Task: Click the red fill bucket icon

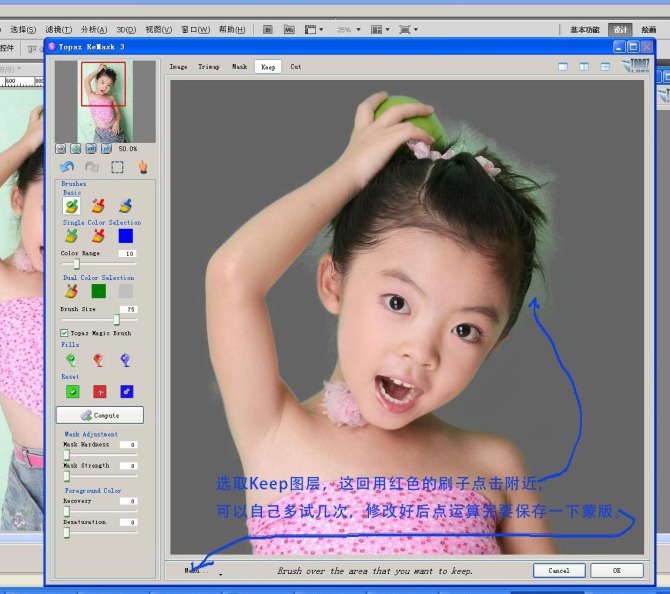Action: 98,360
